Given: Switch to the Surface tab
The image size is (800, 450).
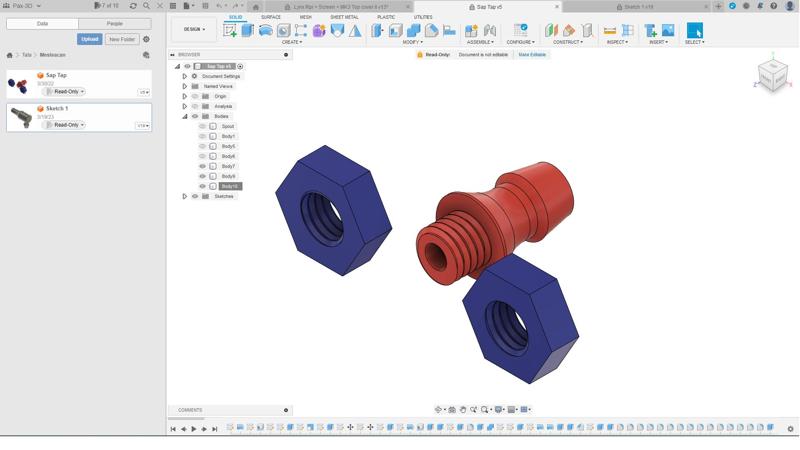Looking at the screenshot, I should click(270, 17).
